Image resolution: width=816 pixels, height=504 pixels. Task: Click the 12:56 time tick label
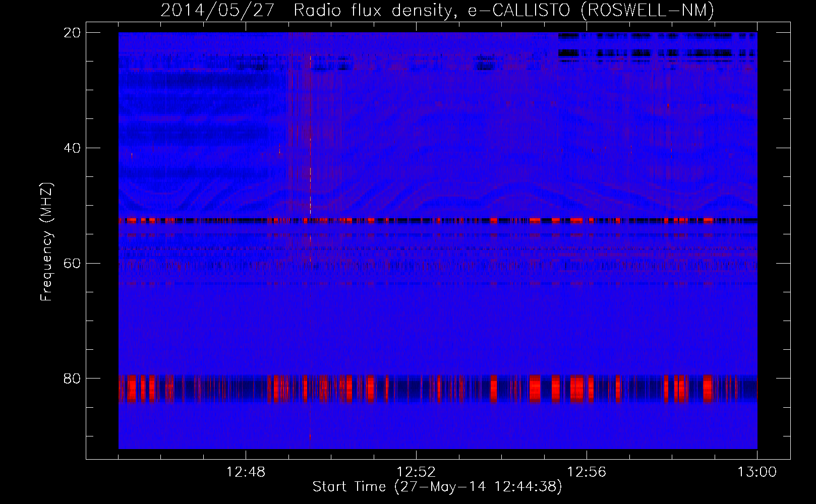click(587, 472)
